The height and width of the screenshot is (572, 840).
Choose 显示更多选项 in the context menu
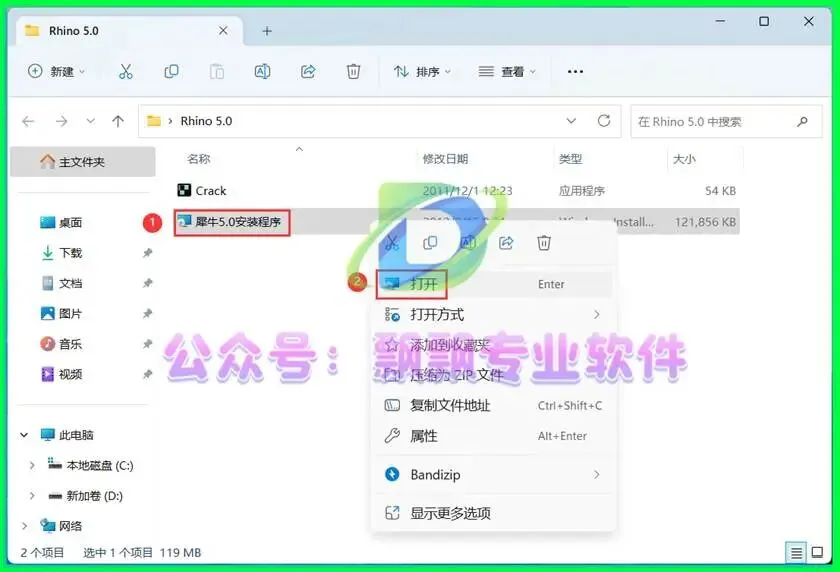tap(494, 513)
